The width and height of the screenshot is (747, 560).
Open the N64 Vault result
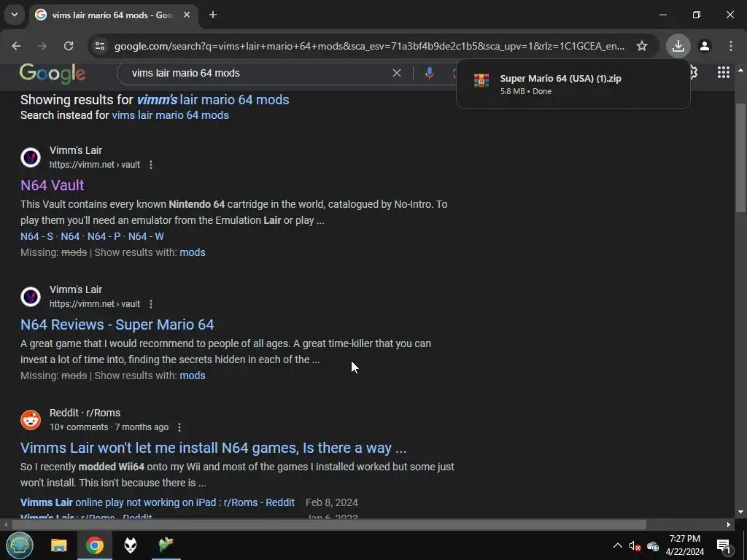pyautogui.click(x=53, y=184)
